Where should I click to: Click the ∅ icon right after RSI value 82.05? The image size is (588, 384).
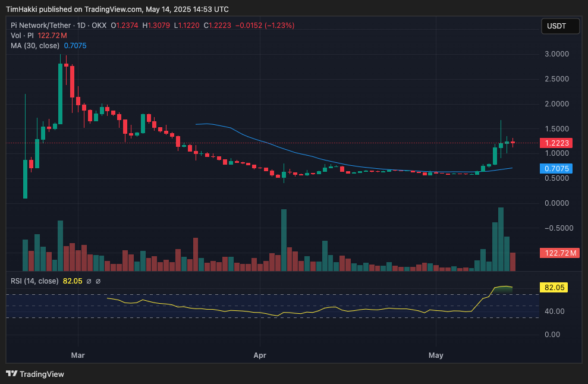[x=89, y=281]
